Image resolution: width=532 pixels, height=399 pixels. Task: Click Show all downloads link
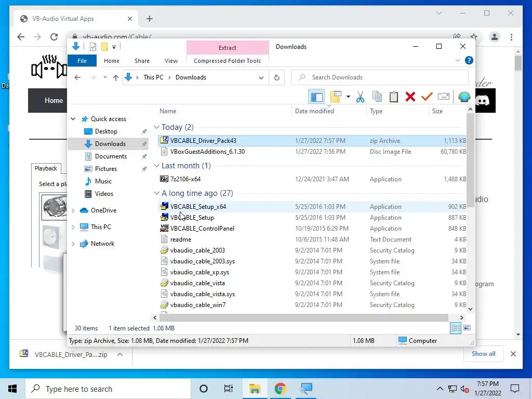484,353
